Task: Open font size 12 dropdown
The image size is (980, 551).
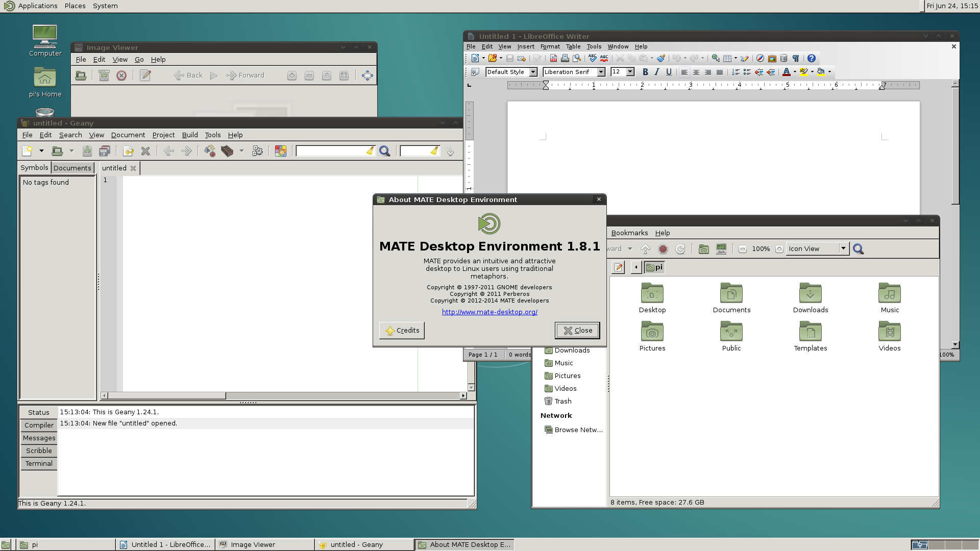Action: tap(630, 72)
